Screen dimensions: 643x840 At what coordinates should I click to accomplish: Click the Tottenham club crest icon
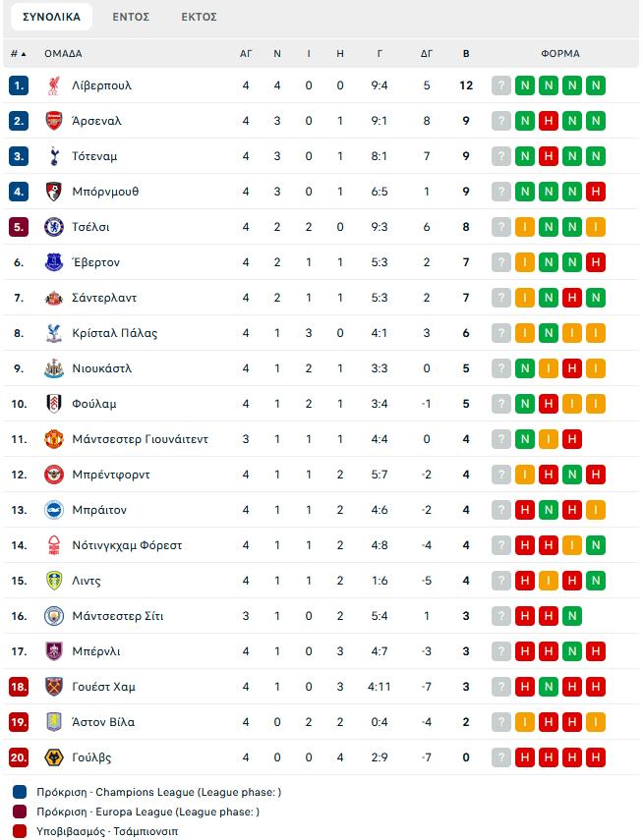click(54, 156)
